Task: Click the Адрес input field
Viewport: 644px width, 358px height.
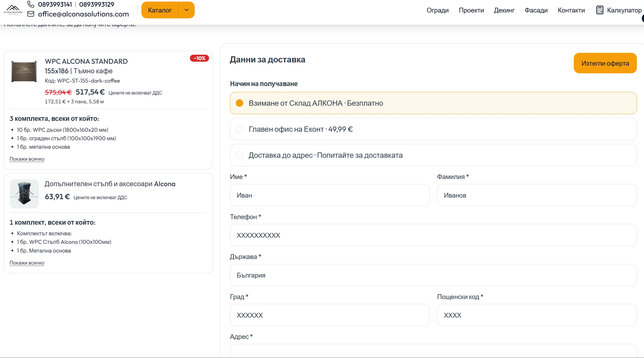Action: click(433, 351)
